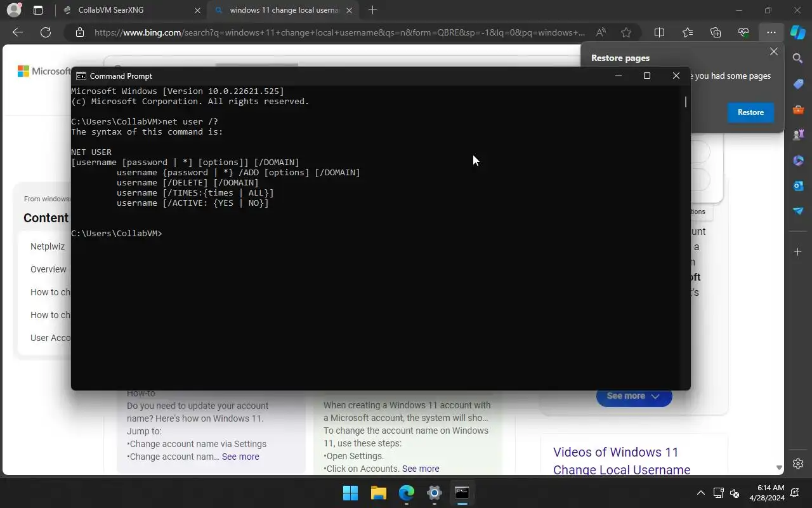
Task: Toggle split screen view
Action: [x=659, y=32]
